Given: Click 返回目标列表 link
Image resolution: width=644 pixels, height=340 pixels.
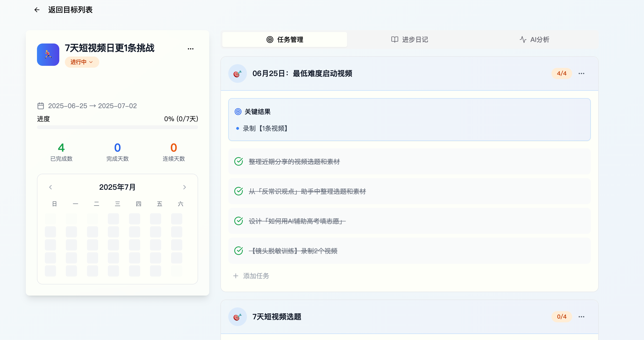Looking at the screenshot, I should coord(70,10).
